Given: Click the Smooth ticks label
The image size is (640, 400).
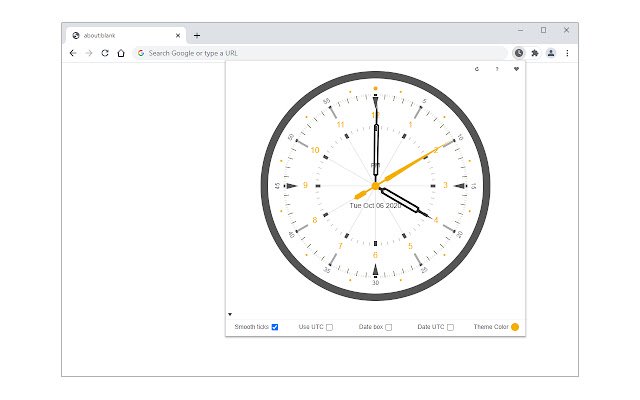Looking at the screenshot, I should (x=251, y=327).
